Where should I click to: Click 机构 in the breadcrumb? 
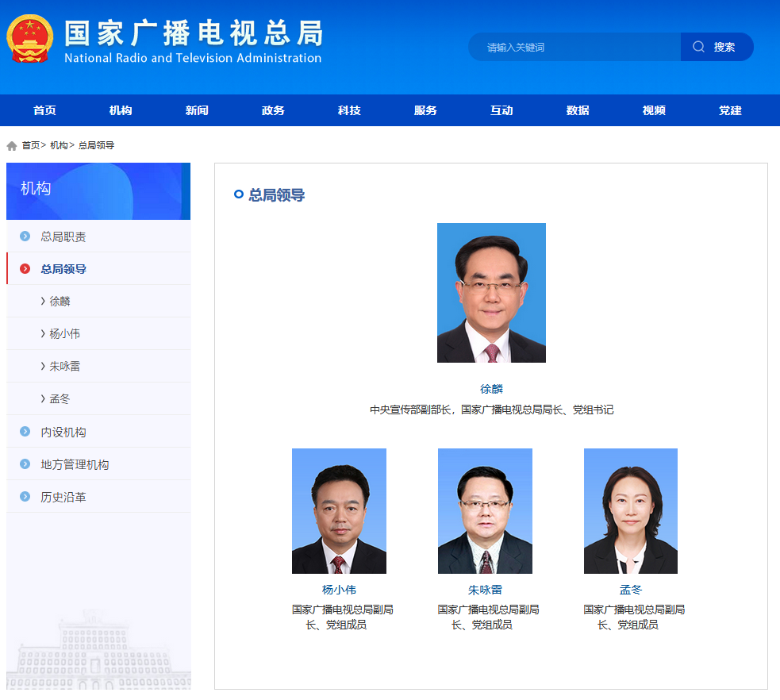tap(59, 145)
